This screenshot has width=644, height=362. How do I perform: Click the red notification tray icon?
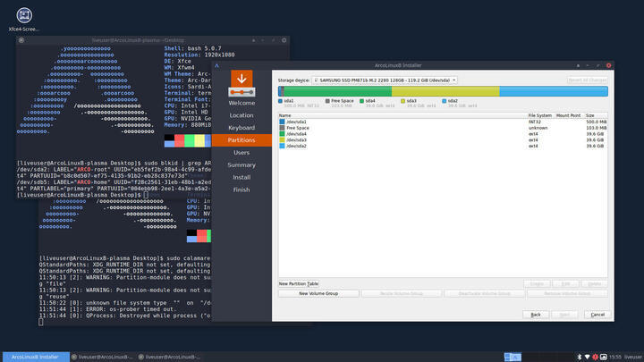(x=595, y=357)
